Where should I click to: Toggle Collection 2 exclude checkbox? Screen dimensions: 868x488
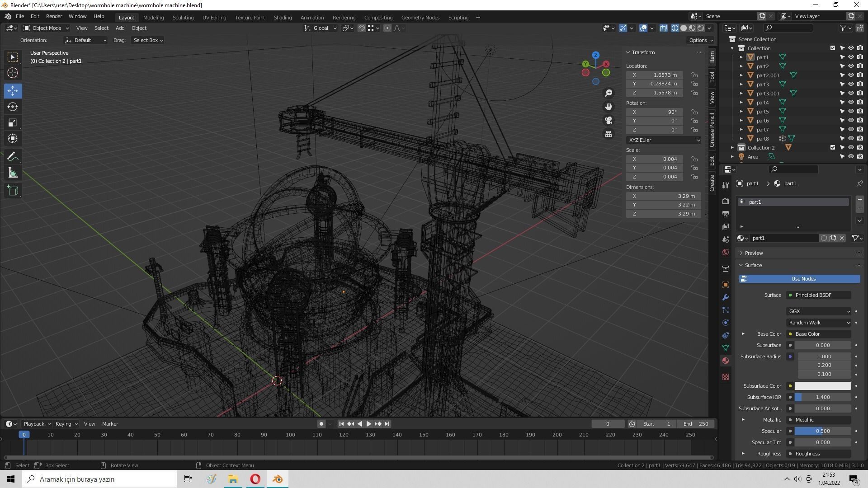pos(833,148)
